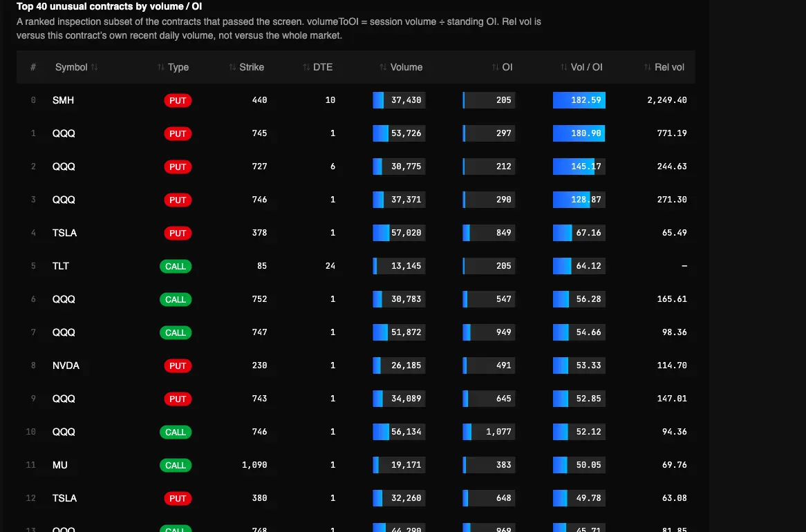
Task: Click PUT badge in QQQ 727 row
Action: click(x=178, y=167)
